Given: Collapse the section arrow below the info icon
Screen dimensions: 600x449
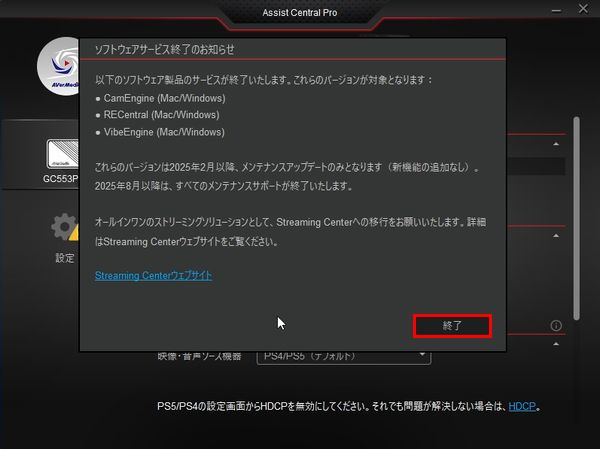Looking at the screenshot, I should tap(556, 344).
